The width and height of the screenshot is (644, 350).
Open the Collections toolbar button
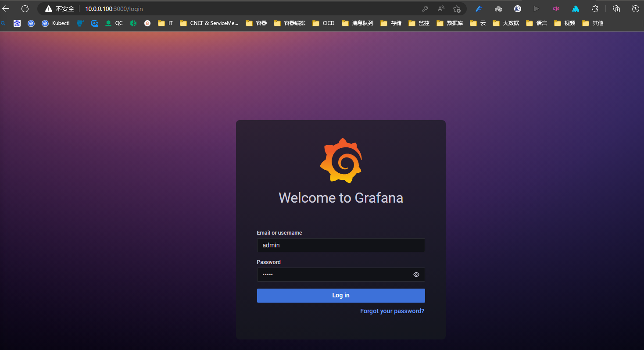click(x=616, y=9)
